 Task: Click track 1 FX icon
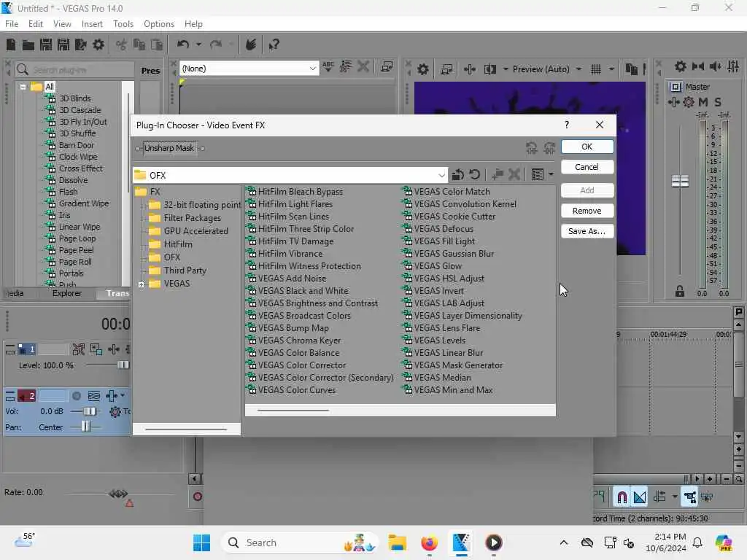(113, 349)
